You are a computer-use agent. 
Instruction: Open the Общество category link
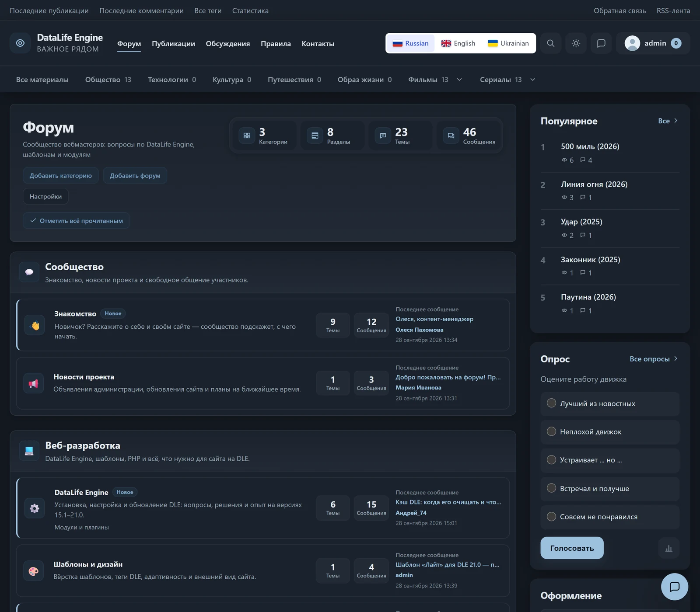pyautogui.click(x=108, y=80)
